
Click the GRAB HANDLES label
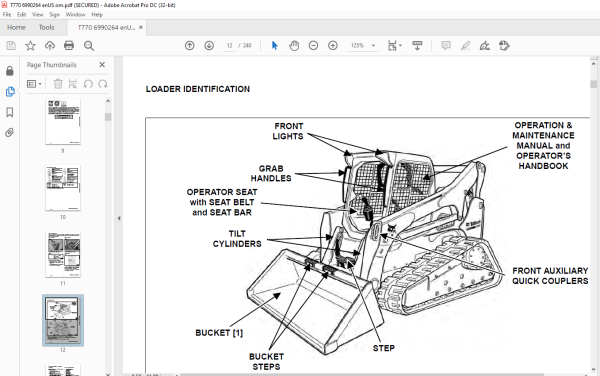pyautogui.click(x=271, y=173)
